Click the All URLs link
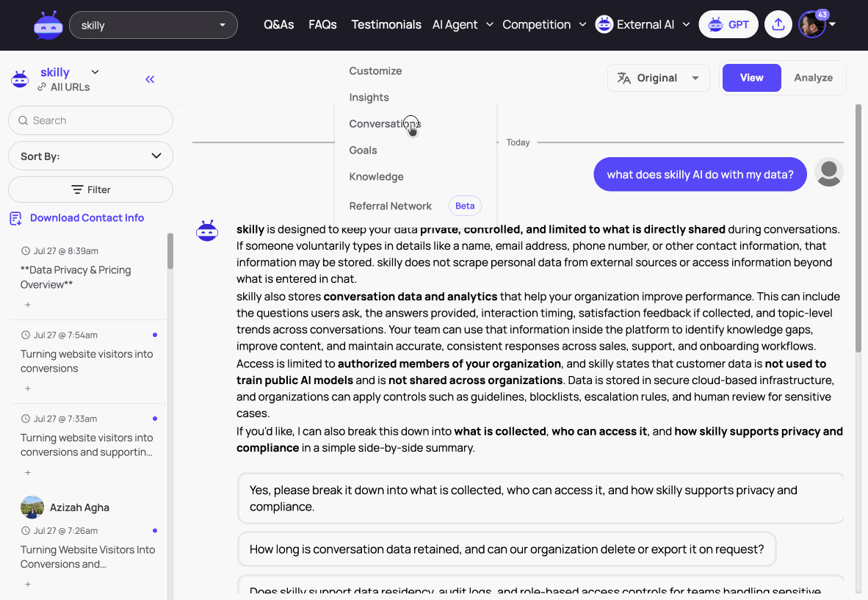Viewport: 868px width, 600px height. click(x=70, y=87)
